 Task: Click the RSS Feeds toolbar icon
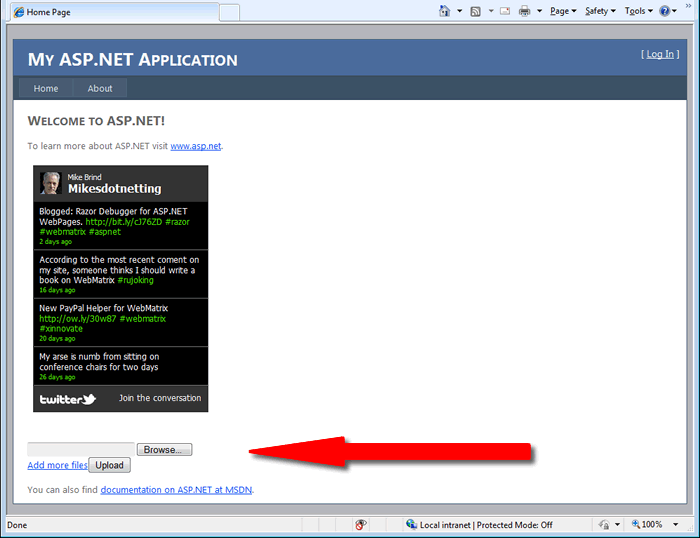pos(475,12)
